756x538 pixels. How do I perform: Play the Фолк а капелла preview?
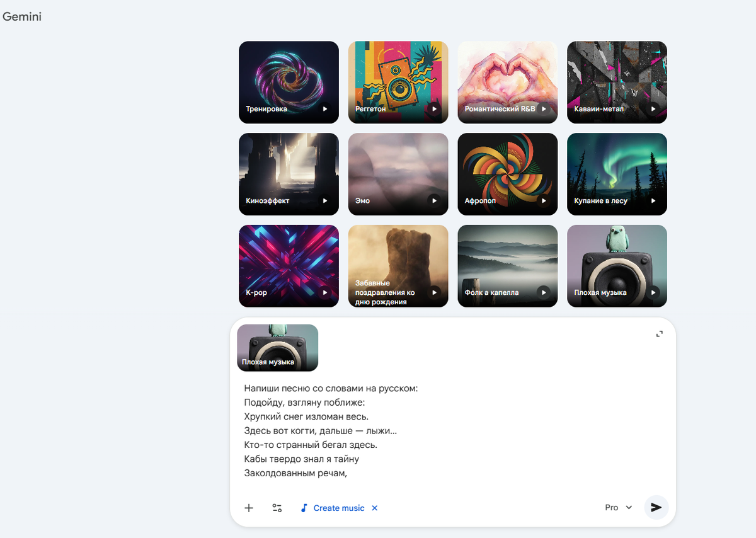[x=544, y=292]
